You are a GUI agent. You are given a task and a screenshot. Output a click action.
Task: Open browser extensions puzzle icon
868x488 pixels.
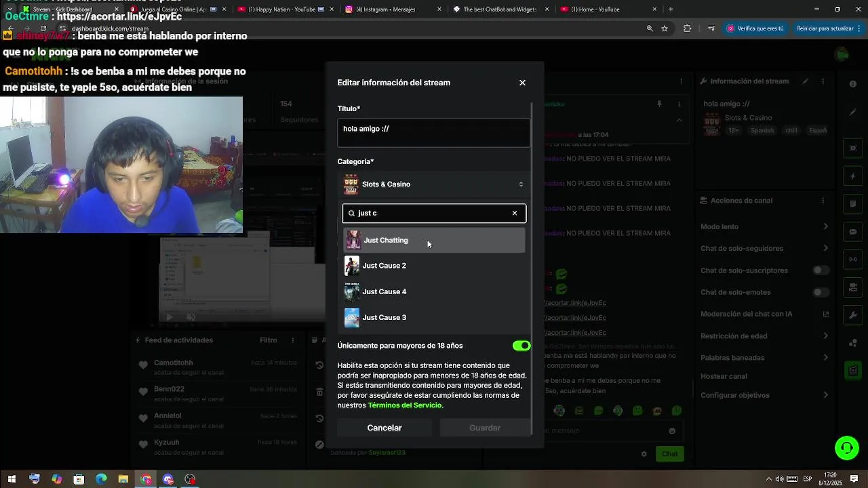pos(687,28)
